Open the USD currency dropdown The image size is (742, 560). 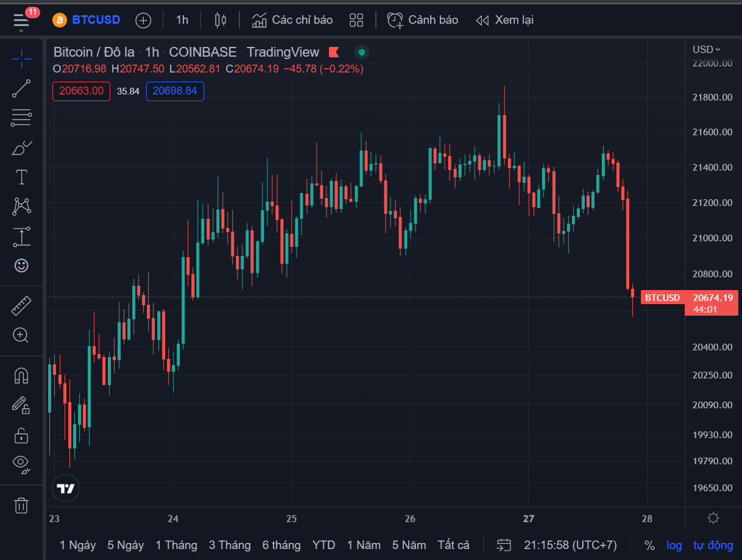(707, 49)
